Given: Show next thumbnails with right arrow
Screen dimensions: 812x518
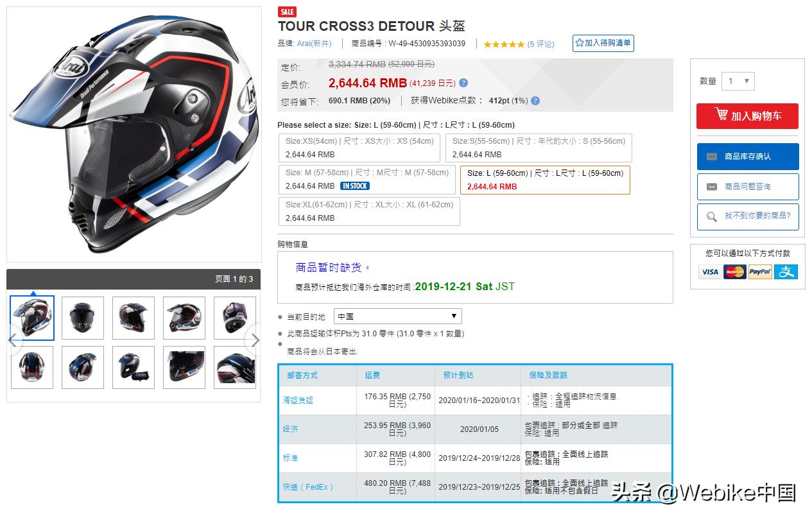Looking at the screenshot, I should pyautogui.click(x=255, y=340).
